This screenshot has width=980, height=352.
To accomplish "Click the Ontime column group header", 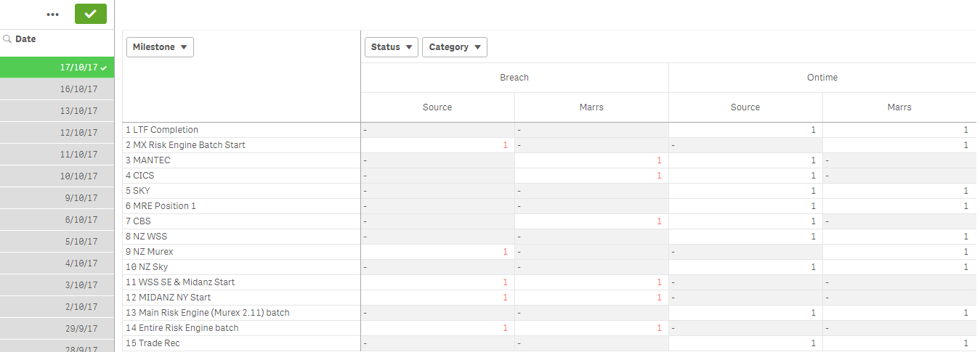I will pos(822,78).
